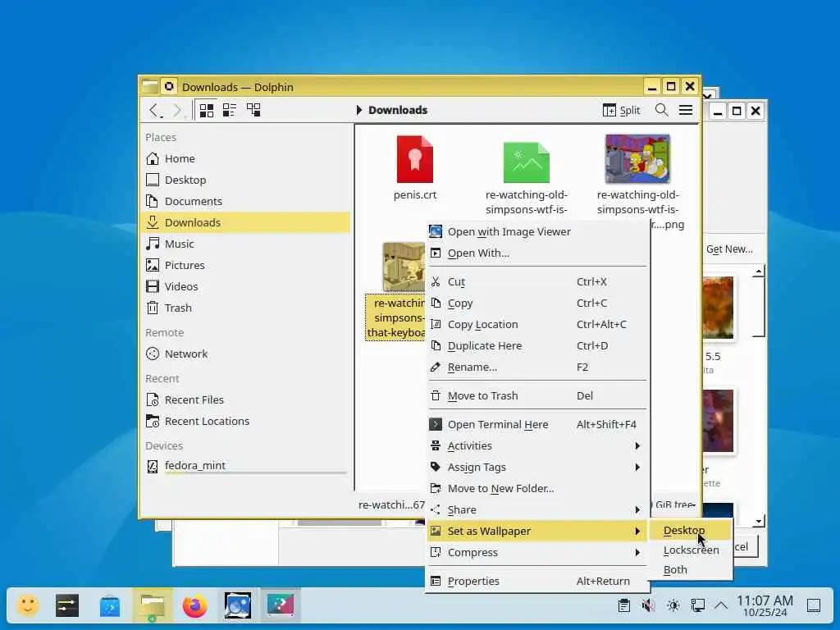This screenshot has width=840, height=630.
Task: Select the penis.crt certificate file icon
Action: [414, 159]
